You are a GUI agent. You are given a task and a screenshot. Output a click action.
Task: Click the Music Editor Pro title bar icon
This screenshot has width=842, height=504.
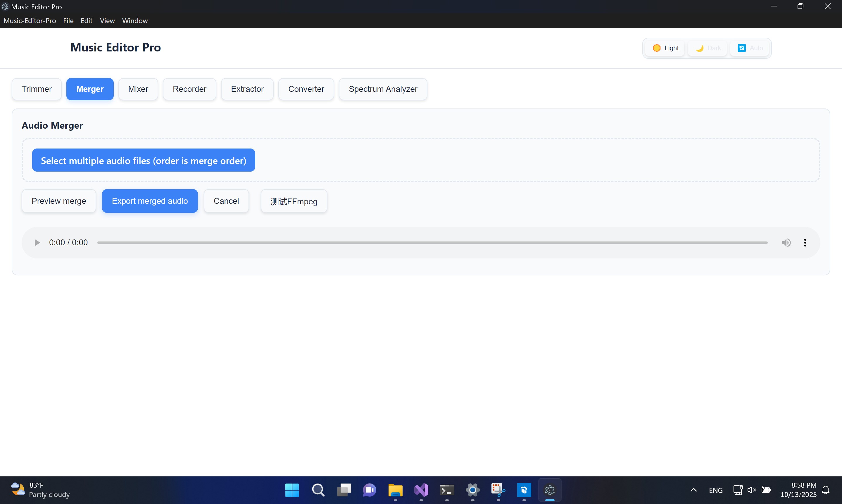click(x=6, y=7)
